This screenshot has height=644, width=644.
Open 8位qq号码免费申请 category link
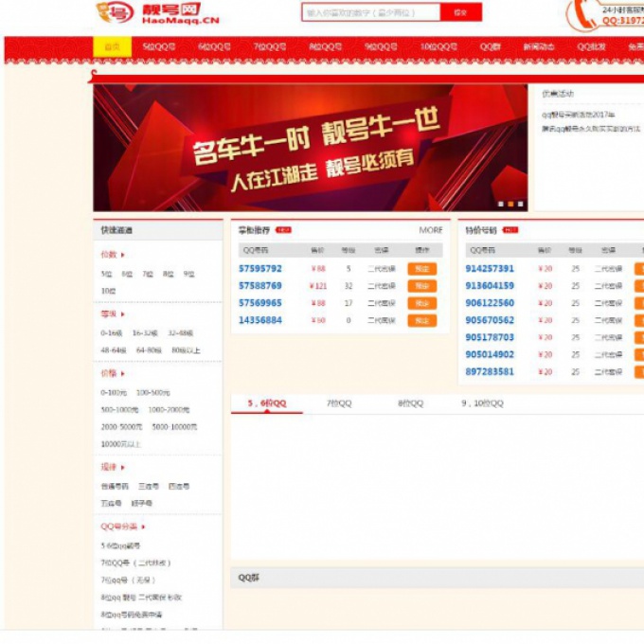tap(132, 615)
